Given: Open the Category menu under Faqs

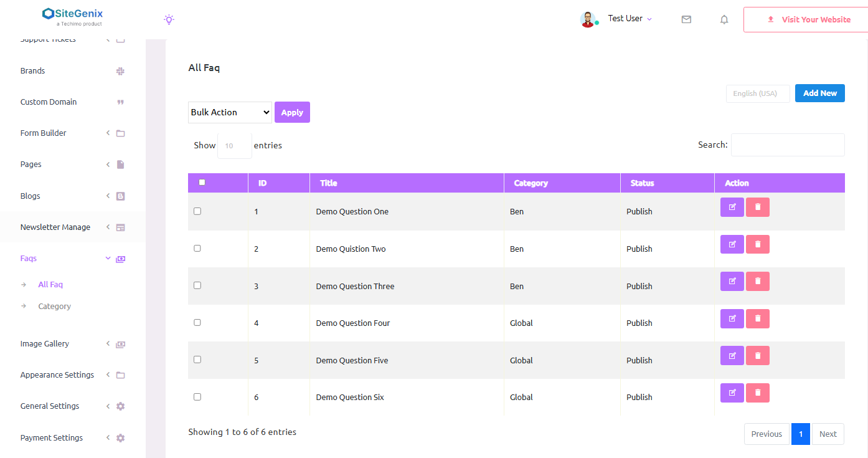Looking at the screenshot, I should pos(54,306).
